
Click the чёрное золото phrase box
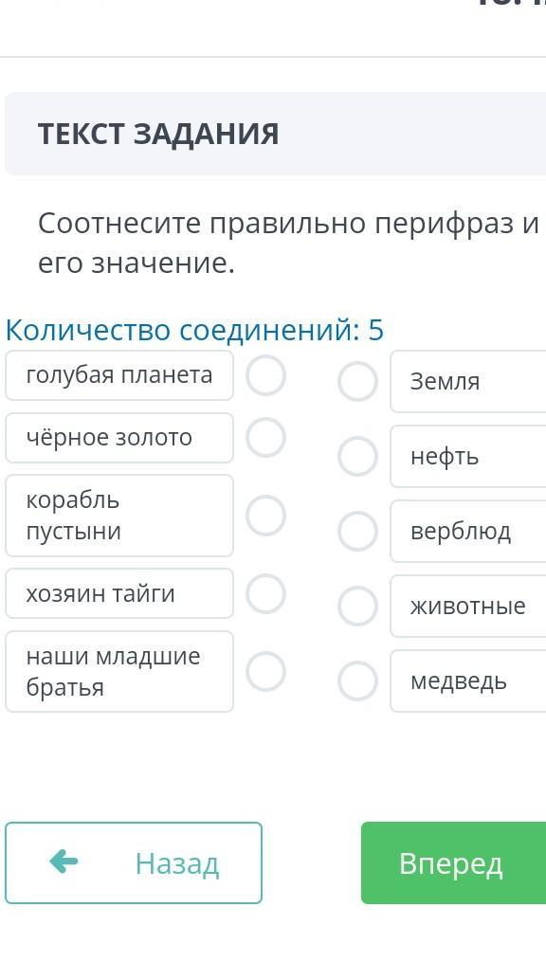(119, 438)
